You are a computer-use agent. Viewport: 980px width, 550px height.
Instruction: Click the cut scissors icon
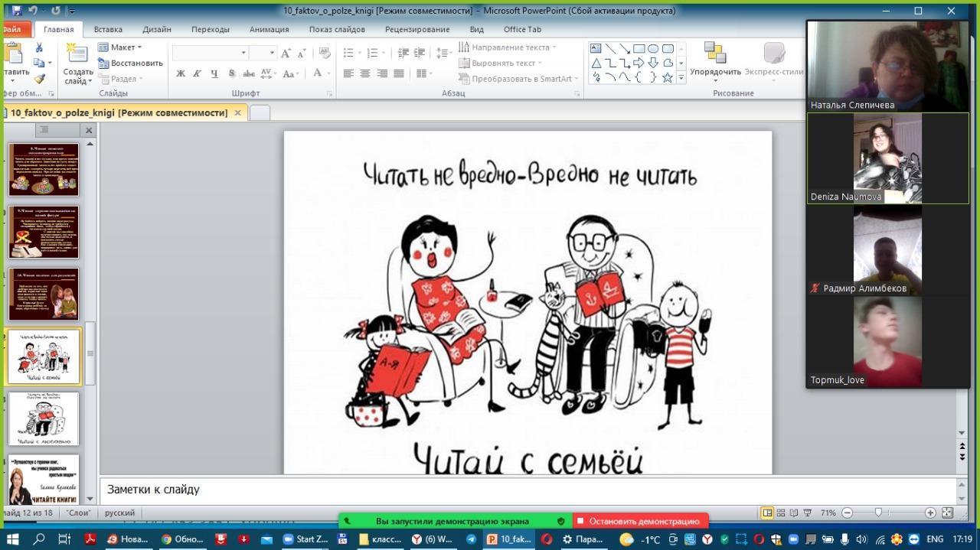point(39,47)
